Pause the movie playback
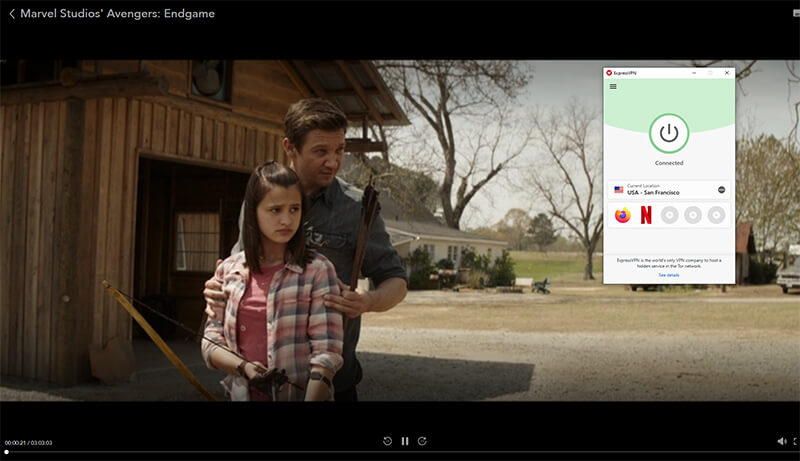Viewport: 800px width, 461px height. point(405,441)
